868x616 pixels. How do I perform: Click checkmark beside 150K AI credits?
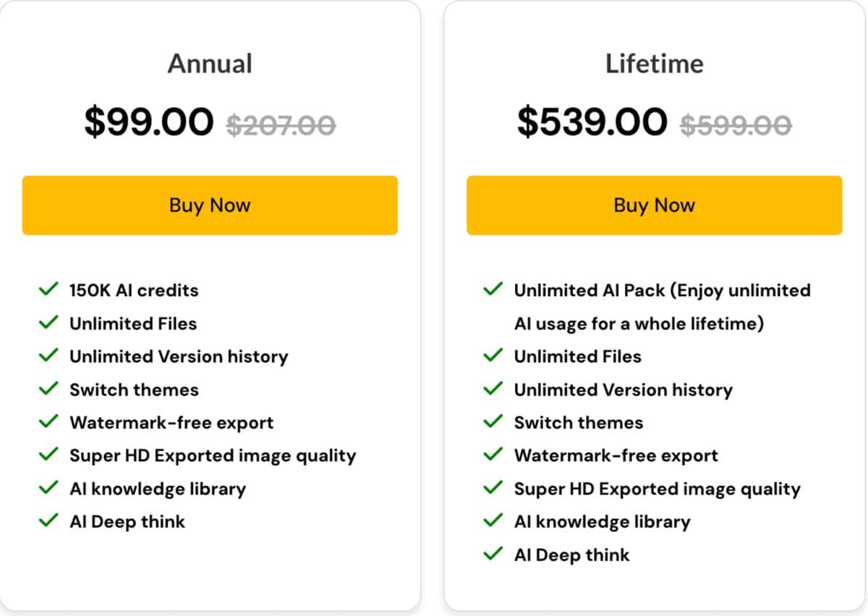(48, 290)
